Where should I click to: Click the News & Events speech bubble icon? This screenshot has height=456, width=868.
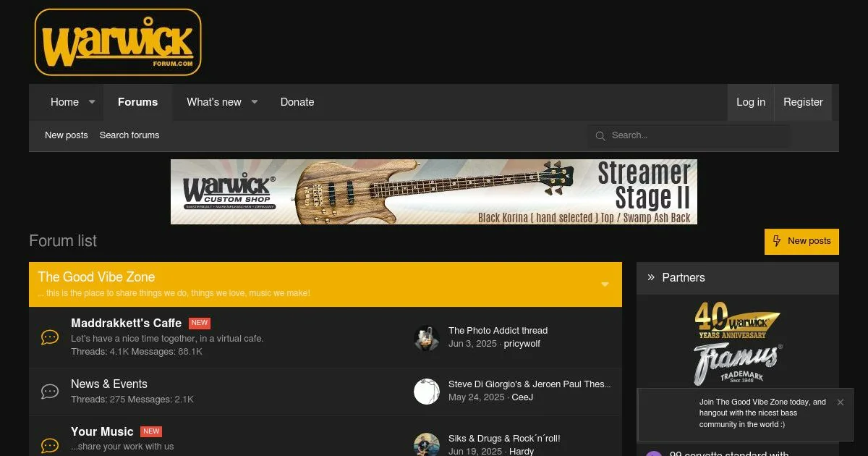(x=50, y=392)
